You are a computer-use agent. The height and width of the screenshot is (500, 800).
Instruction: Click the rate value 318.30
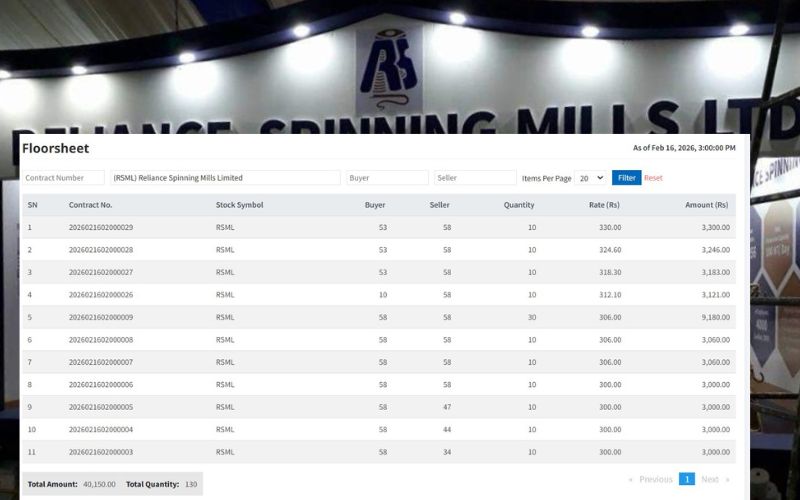610,272
